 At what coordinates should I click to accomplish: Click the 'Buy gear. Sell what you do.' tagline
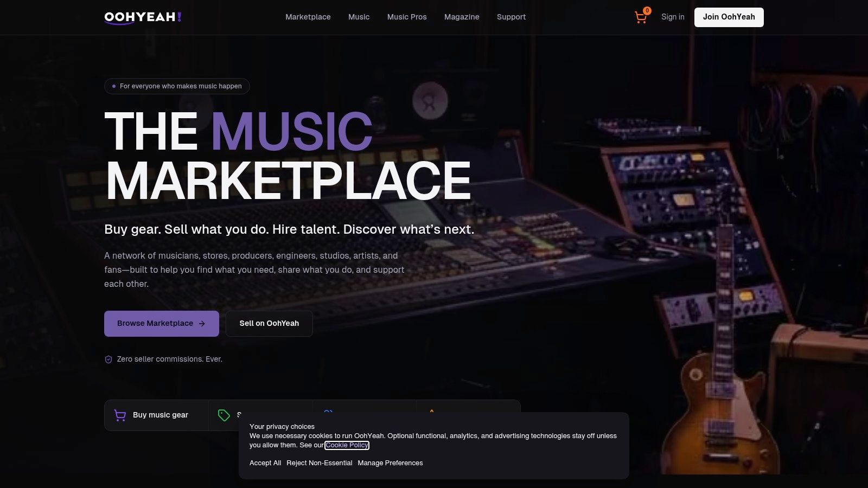click(x=289, y=229)
